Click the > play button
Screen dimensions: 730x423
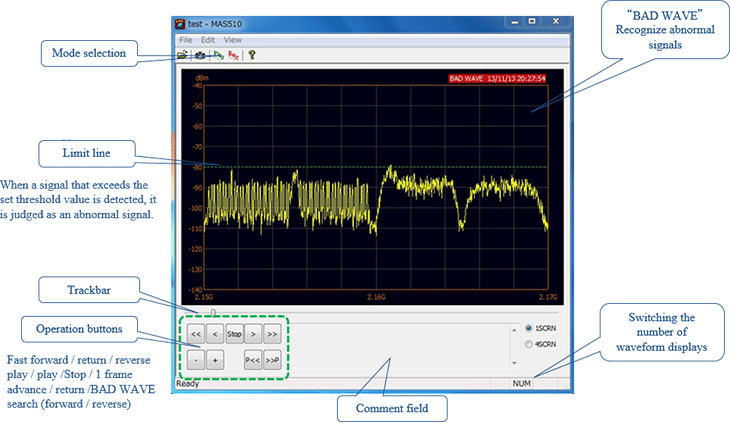(253, 334)
